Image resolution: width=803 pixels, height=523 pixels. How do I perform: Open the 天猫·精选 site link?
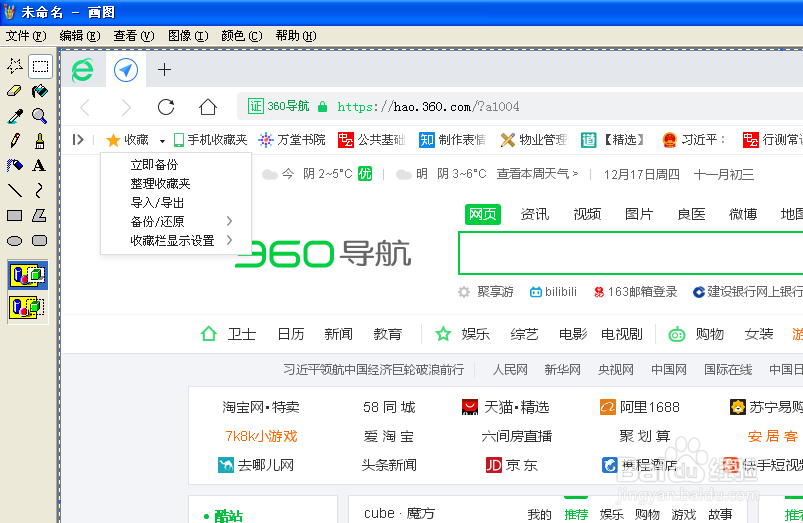point(505,407)
